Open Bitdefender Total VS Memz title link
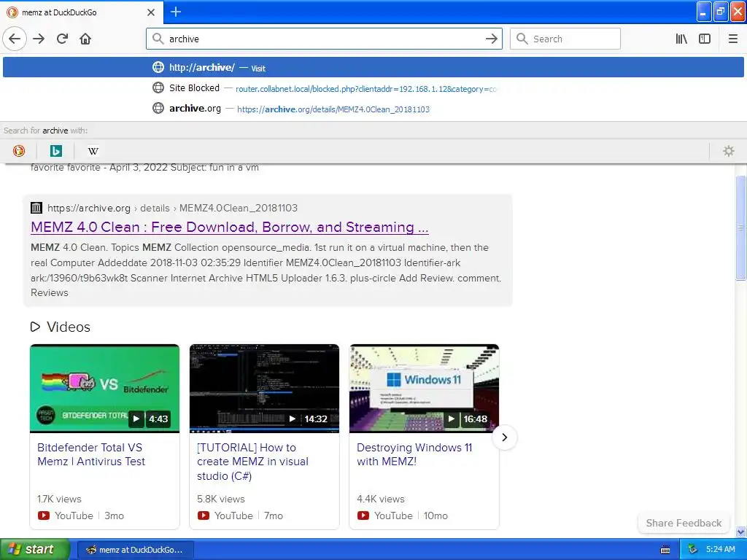 91,454
